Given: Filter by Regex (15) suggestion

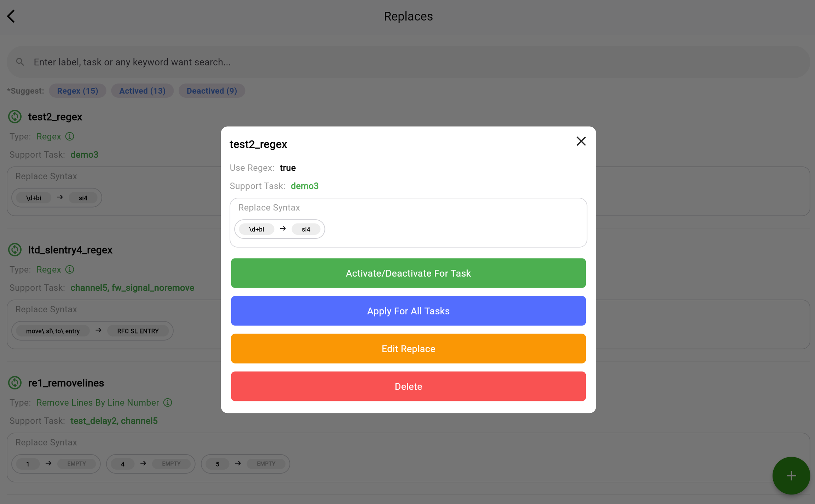Looking at the screenshot, I should click(x=77, y=91).
